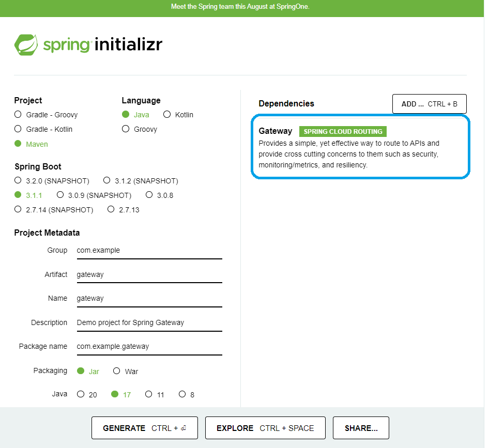This screenshot has width=489, height=448.
Task: Click the GENERATE button
Action: 144,428
